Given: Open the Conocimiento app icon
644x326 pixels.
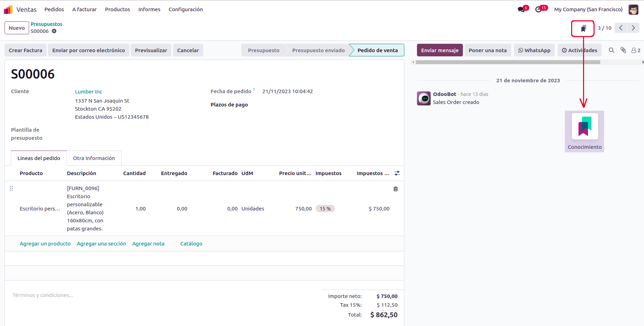Looking at the screenshot, I should 584,127.
